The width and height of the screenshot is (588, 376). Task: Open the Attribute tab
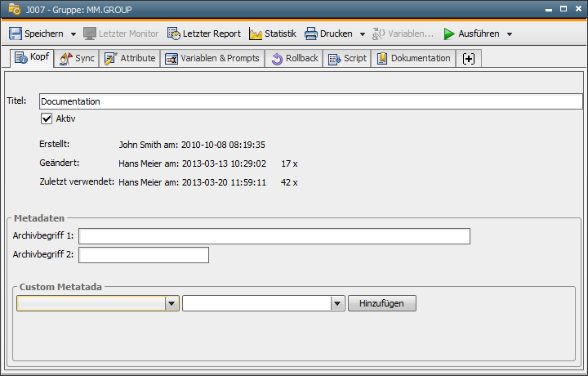[x=130, y=59]
